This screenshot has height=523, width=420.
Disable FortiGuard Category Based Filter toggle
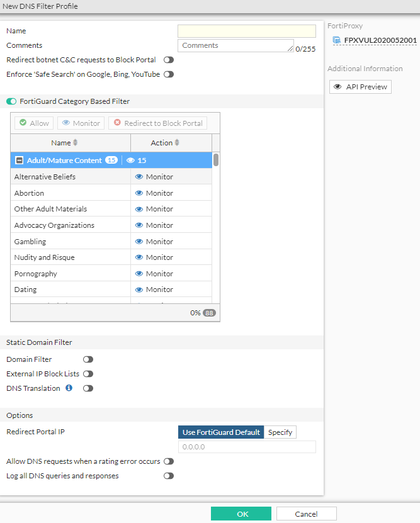[x=11, y=101]
